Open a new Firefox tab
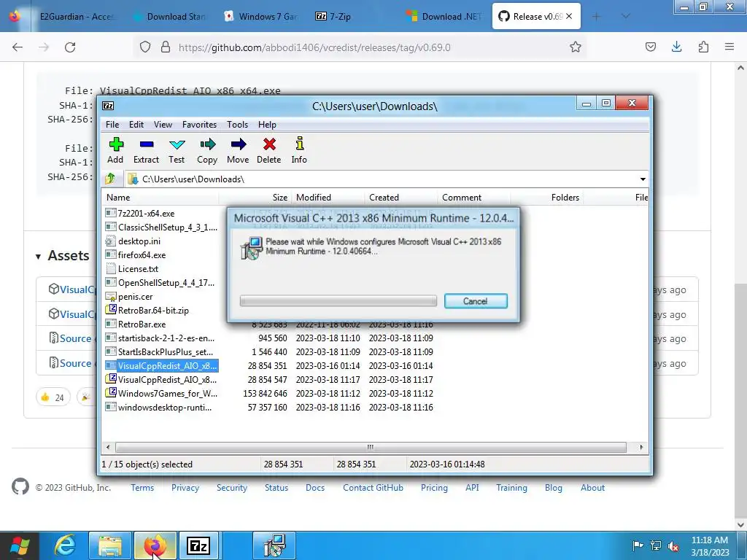Screen dimensions: 747x560 tap(596, 16)
